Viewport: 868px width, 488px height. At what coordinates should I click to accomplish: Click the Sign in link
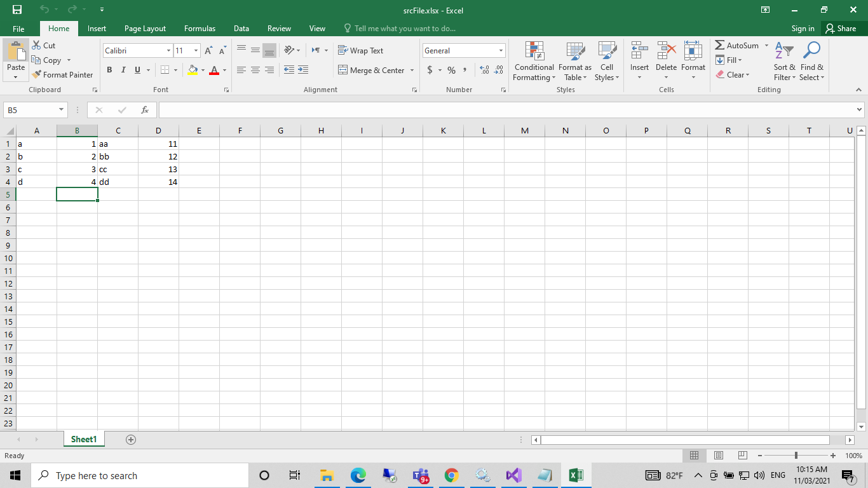point(803,29)
